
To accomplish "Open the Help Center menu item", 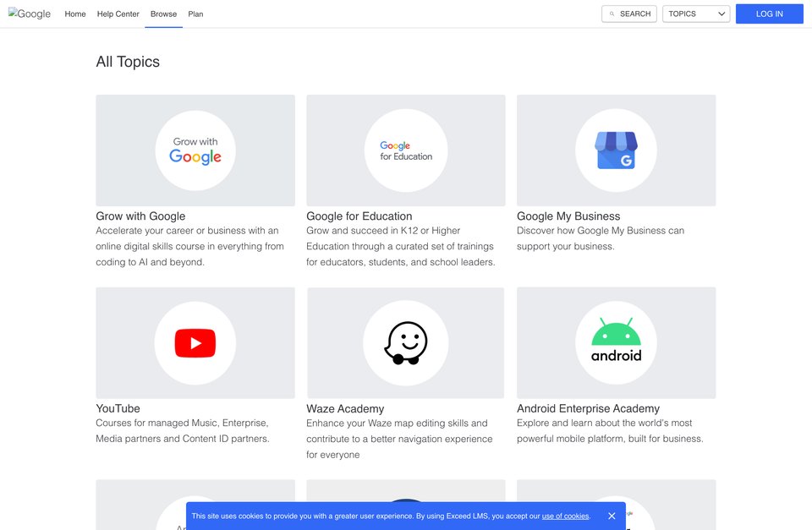I will tap(118, 14).
